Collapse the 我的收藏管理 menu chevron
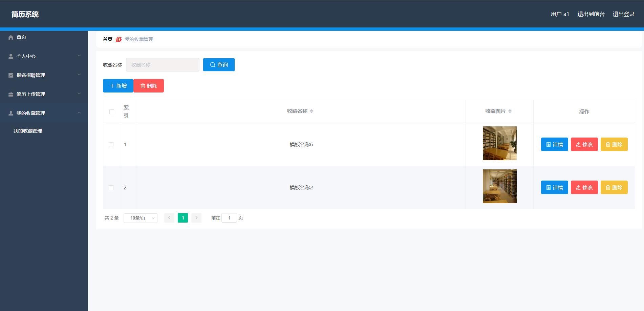The width and height of the screenshot is (644, 311). pos(79,113)
